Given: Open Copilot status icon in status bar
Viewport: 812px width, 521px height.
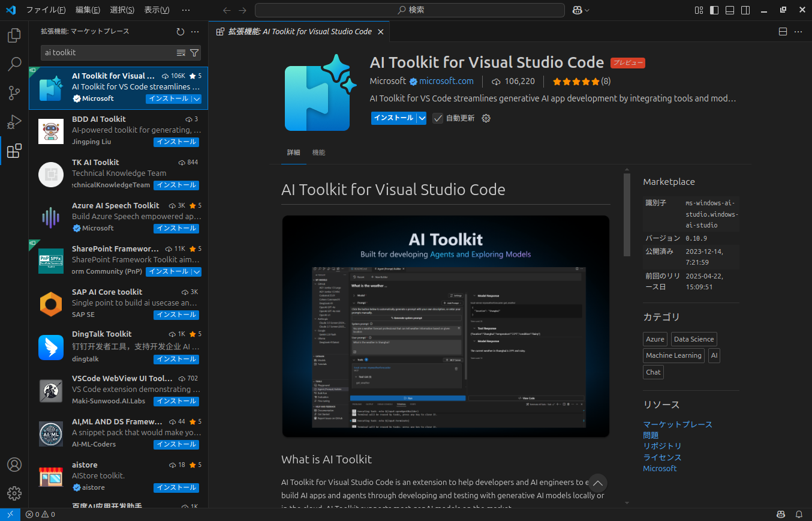Looking at the screenshot, I should 781,514.
